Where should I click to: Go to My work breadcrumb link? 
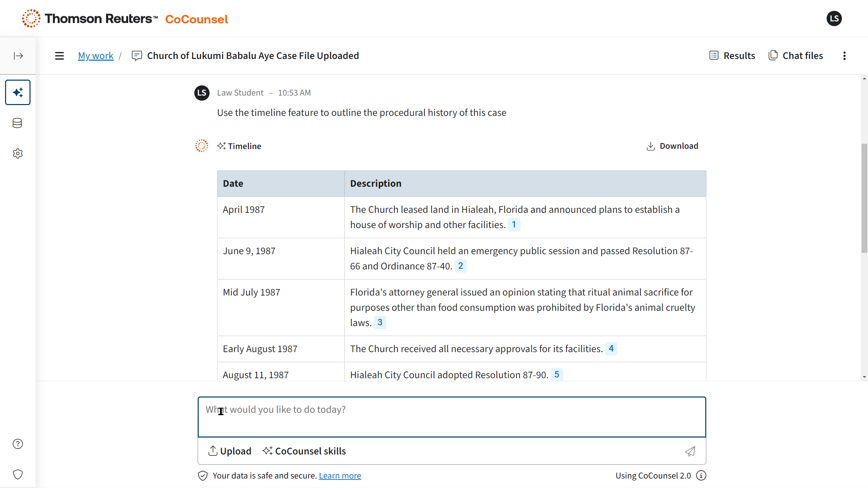pos(96,56)
